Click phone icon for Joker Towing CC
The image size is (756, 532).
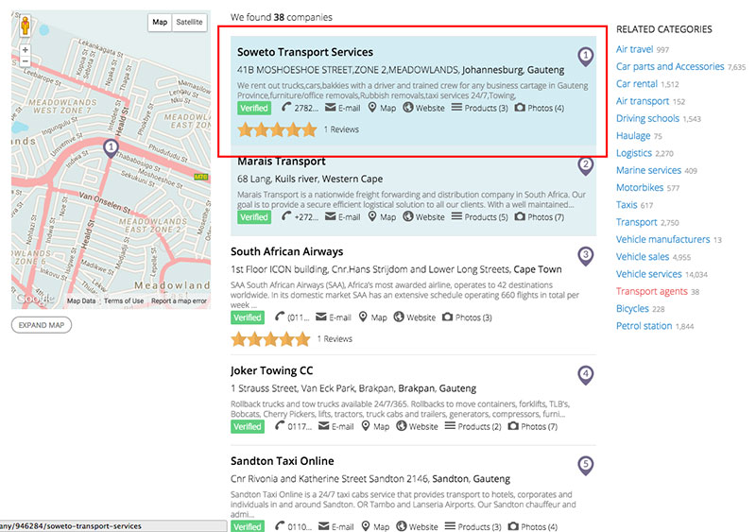point(280,425)
